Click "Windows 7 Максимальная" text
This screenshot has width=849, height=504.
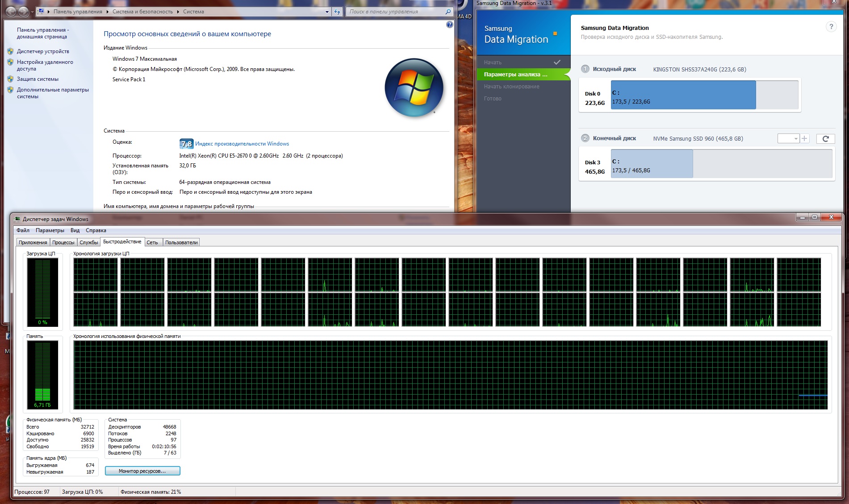point(145,59)
